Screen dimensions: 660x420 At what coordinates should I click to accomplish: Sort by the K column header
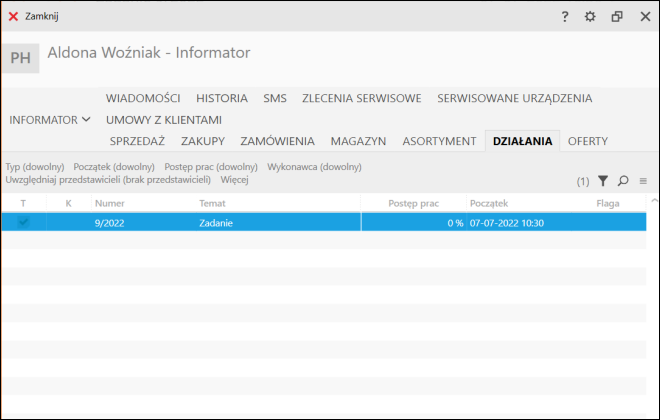click(68, 203)
